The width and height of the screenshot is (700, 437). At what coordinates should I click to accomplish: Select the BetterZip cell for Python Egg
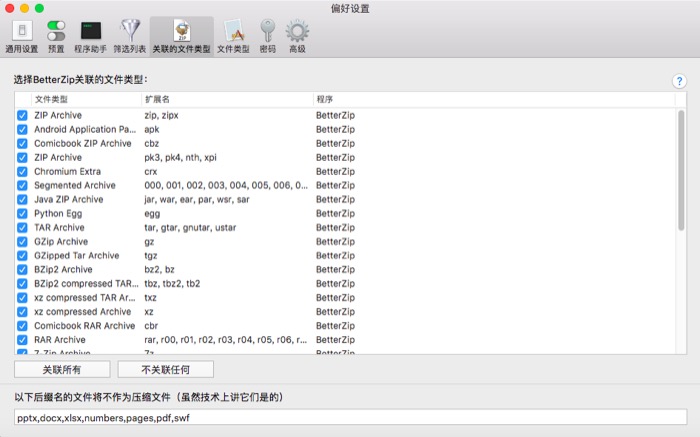pos(335,213)
